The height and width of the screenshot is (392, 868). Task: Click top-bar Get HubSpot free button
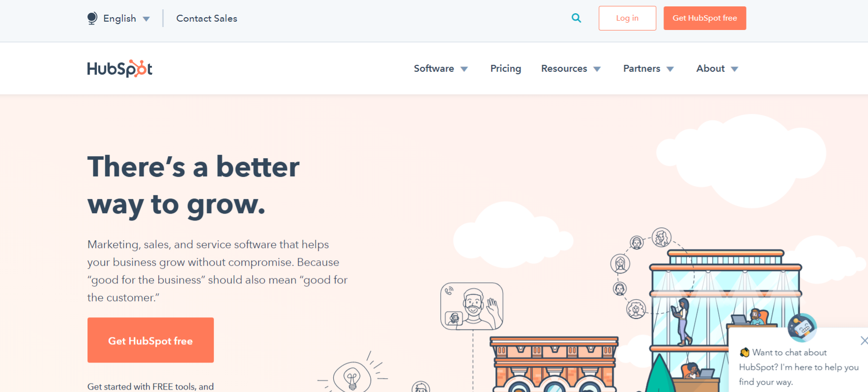point(704,18)
